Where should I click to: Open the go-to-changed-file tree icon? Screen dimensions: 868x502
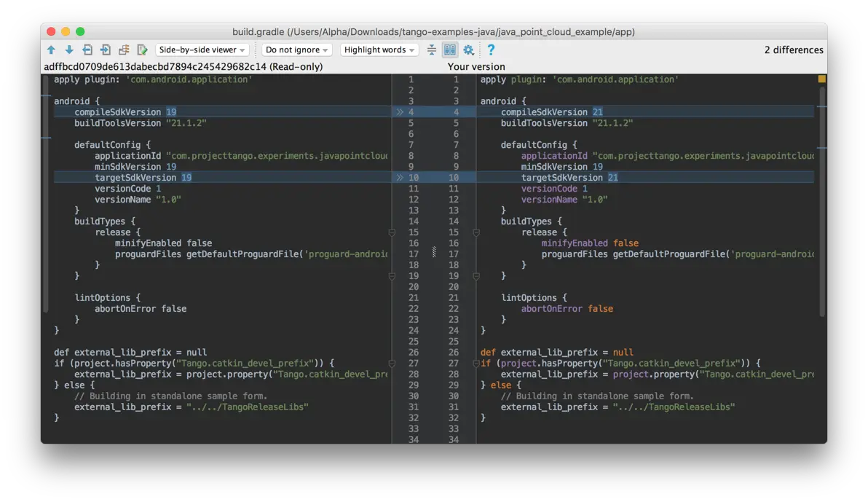pyautogui.click(x=124, y=50)
